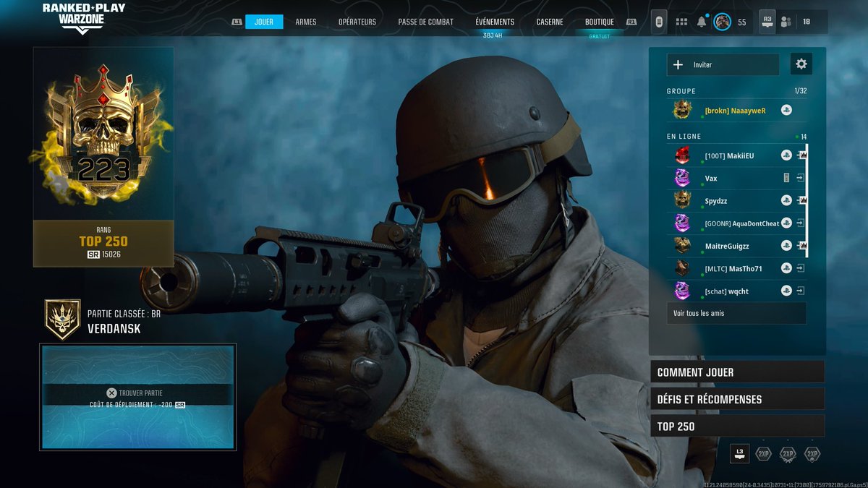Open the friends group icon in header
The width and height of the screenshot is (868, 488).
click(786, 22)
